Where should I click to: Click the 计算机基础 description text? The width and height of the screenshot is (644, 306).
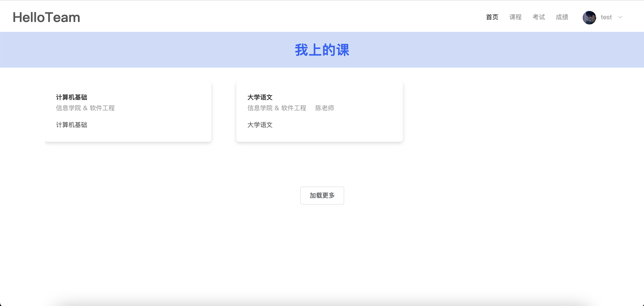point(72,125)
